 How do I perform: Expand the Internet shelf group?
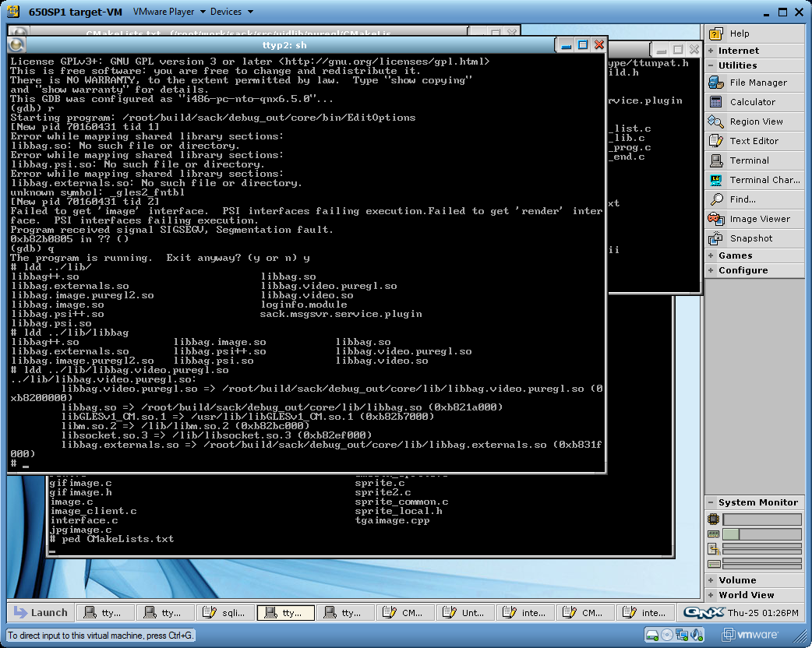(738, 51)
